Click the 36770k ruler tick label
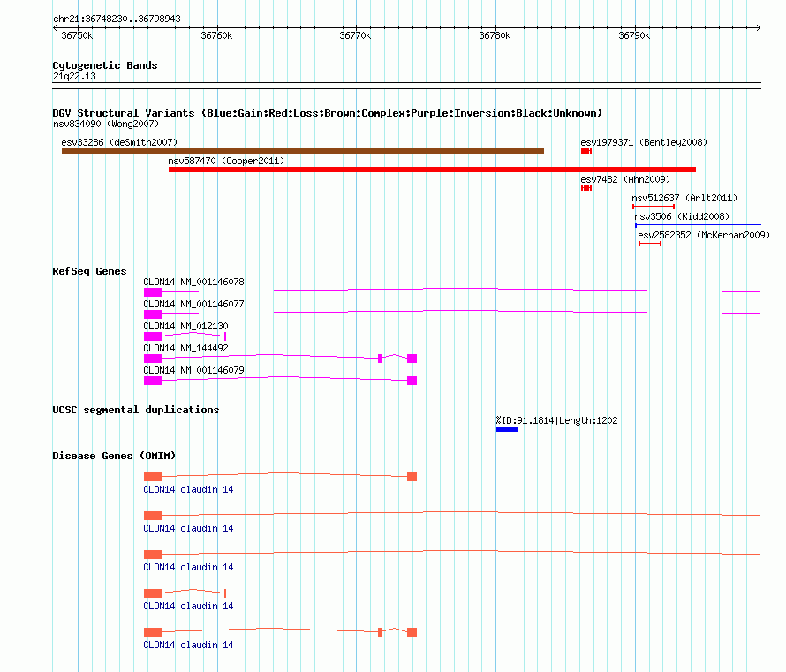786x672 pixels. (x=355, y=35)
